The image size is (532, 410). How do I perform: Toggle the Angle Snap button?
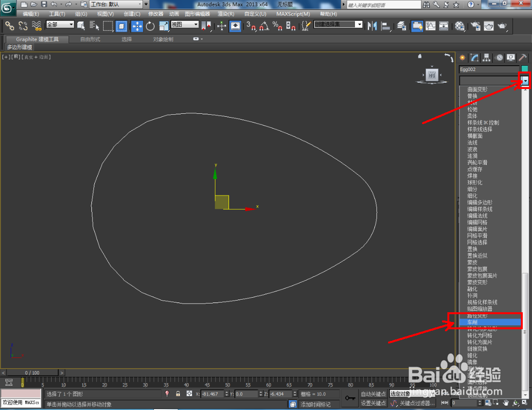point(265,26)
